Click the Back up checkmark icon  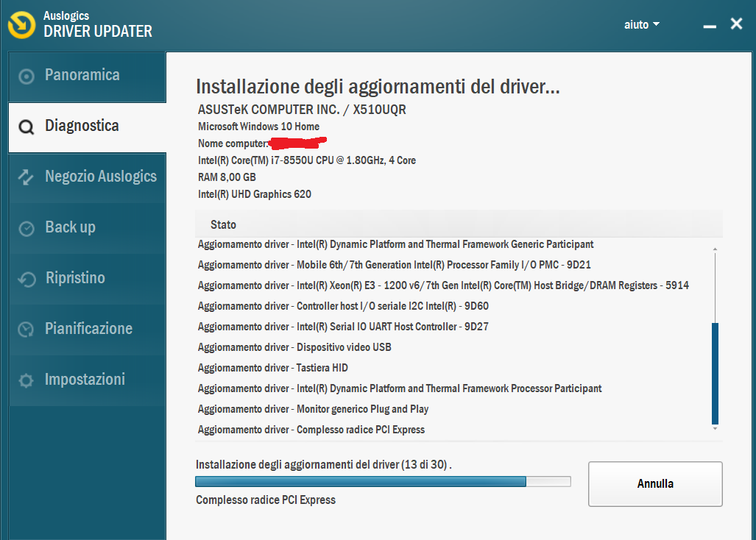(x=26, y=228)
